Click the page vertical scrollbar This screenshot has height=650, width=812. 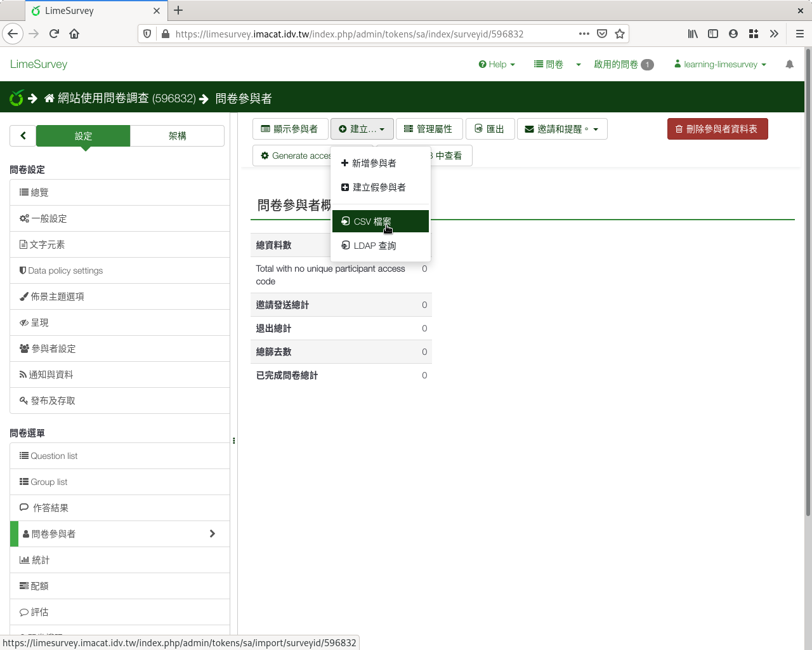click(808, 282)
